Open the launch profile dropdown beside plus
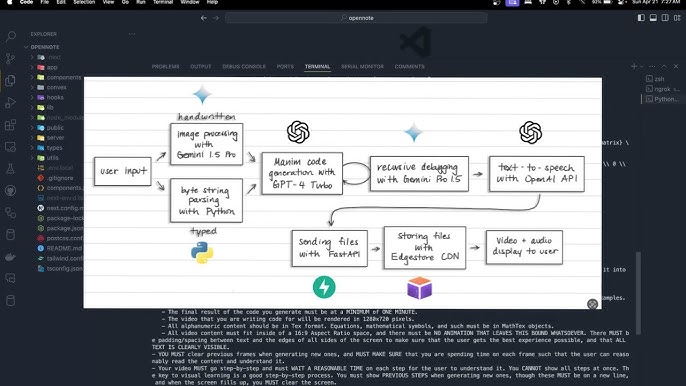Viewport: 686px width, 386px height. click(641, 67)
